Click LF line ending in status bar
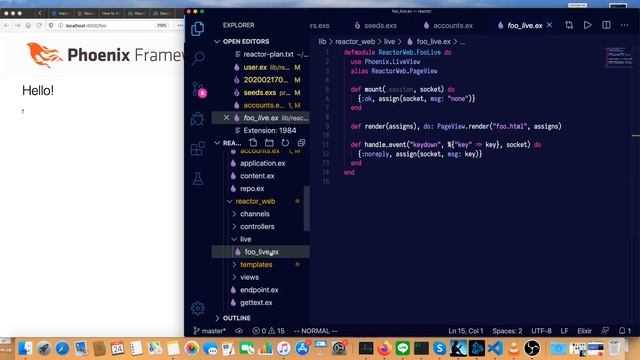The width and height of the screenshot is (640, 360). tap(564, 331)
